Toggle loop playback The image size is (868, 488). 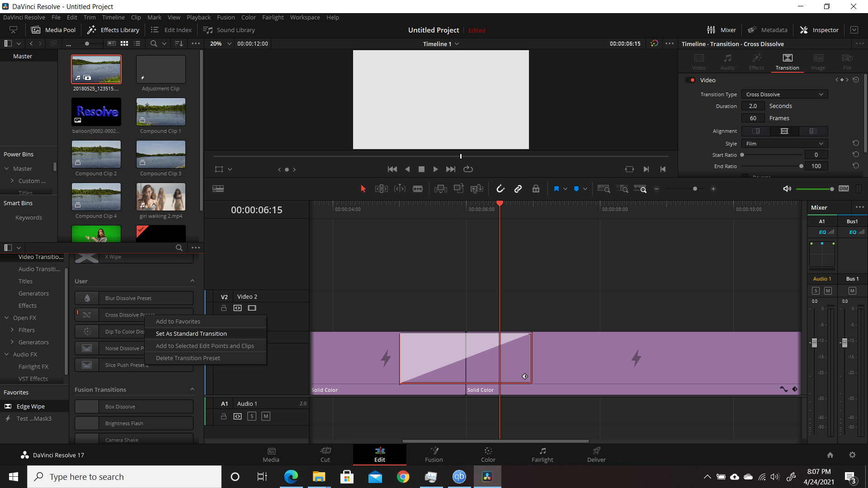(468, 169)
